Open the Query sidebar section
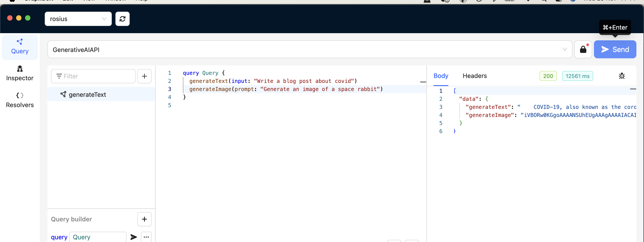The image size is (644, 242). click(x=20, y=47)
